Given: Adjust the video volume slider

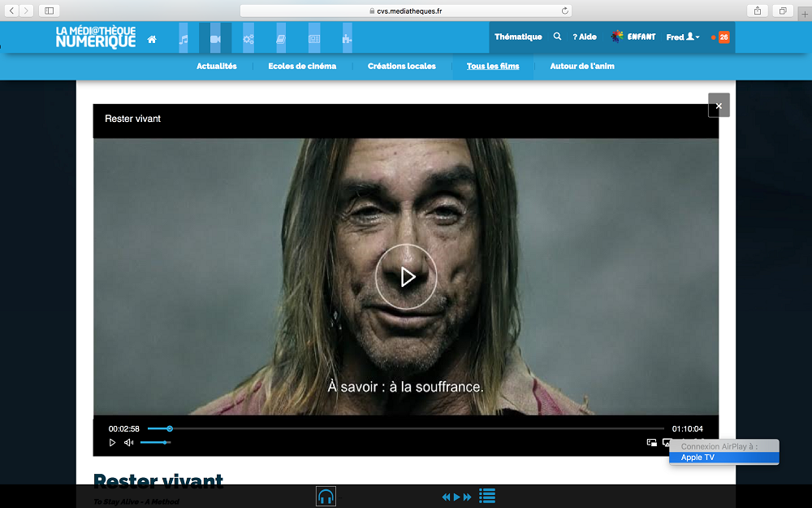Looking at the screenshot, I should [155, 443].
